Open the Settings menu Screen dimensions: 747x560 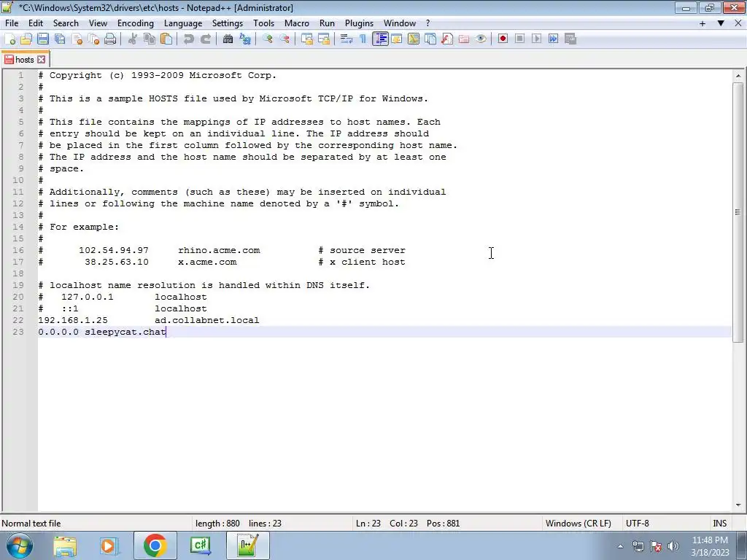[228, 23]
